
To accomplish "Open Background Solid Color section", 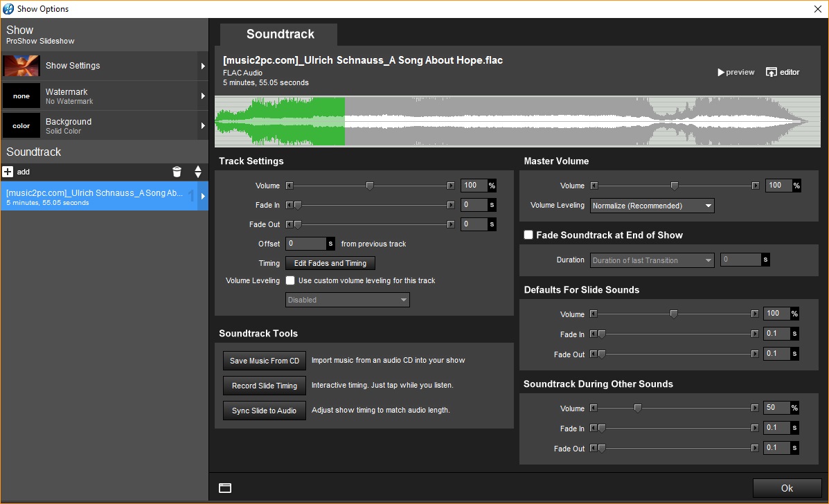I will tap(104, 126).
